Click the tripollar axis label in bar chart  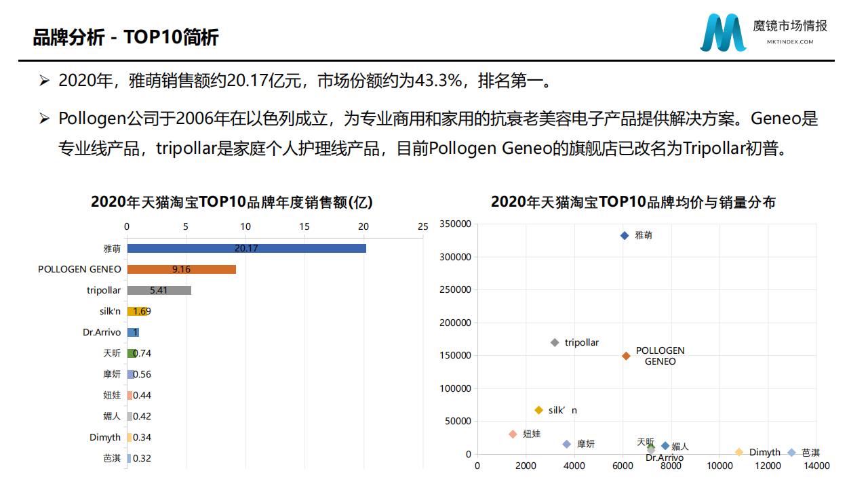[104, 290]
